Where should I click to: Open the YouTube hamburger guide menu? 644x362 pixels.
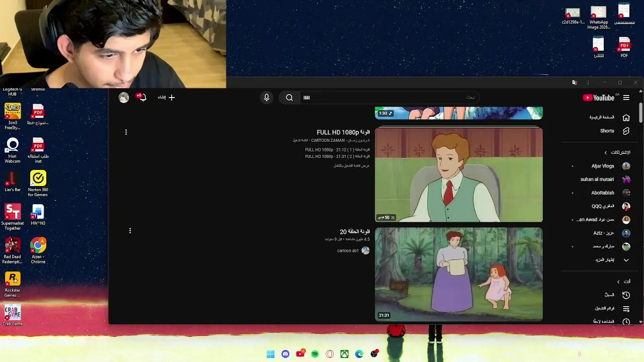[x=626, y=98]
